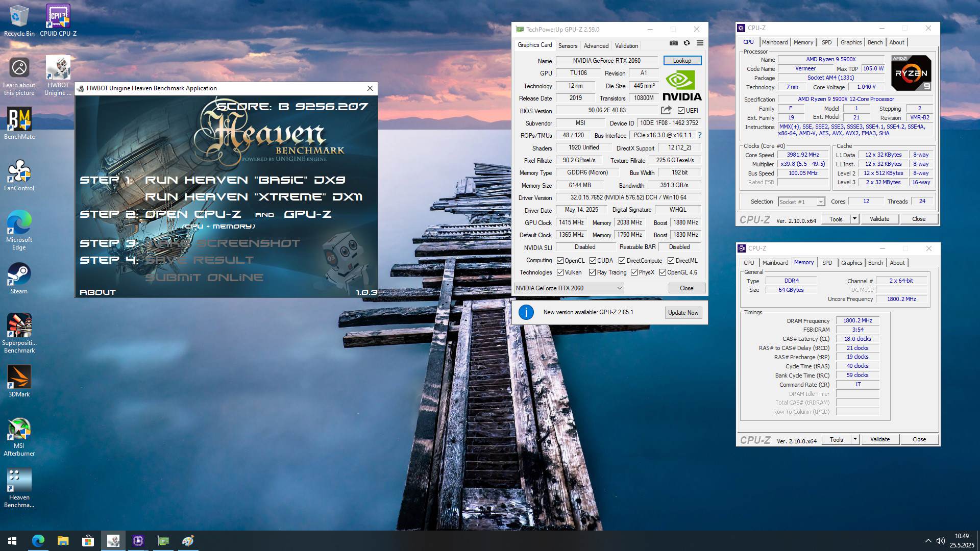This screenshot has width=980, height=551.
Task: Click the BIOS Version field 90.06.2E.40.83
Action: (x=606, y=110)
